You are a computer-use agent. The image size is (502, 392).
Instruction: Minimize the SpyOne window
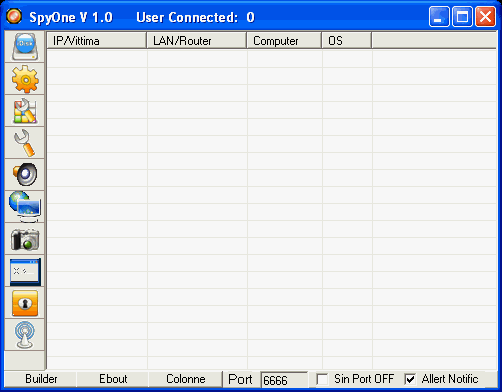point(439,16)
